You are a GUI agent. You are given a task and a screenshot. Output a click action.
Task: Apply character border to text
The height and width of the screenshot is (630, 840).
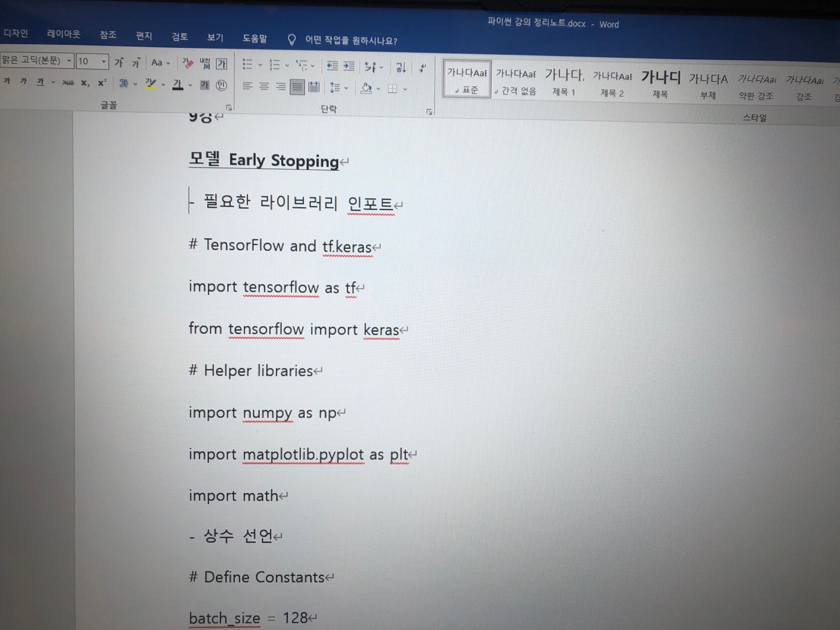point(222,64)
